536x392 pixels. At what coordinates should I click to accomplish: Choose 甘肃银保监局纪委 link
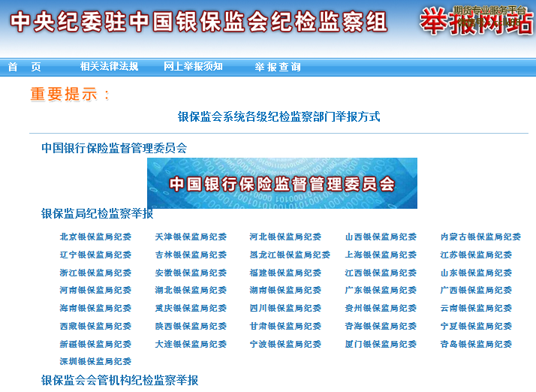[285, 327]
